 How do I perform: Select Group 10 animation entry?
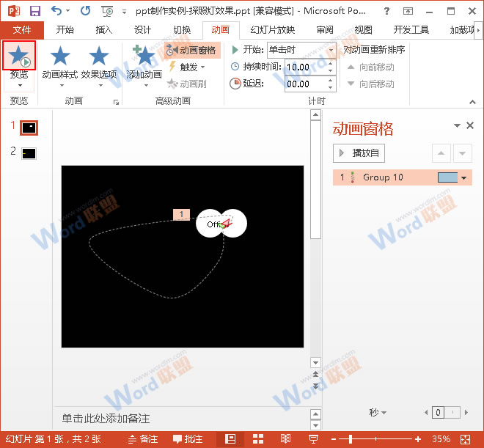coord(402,177)
